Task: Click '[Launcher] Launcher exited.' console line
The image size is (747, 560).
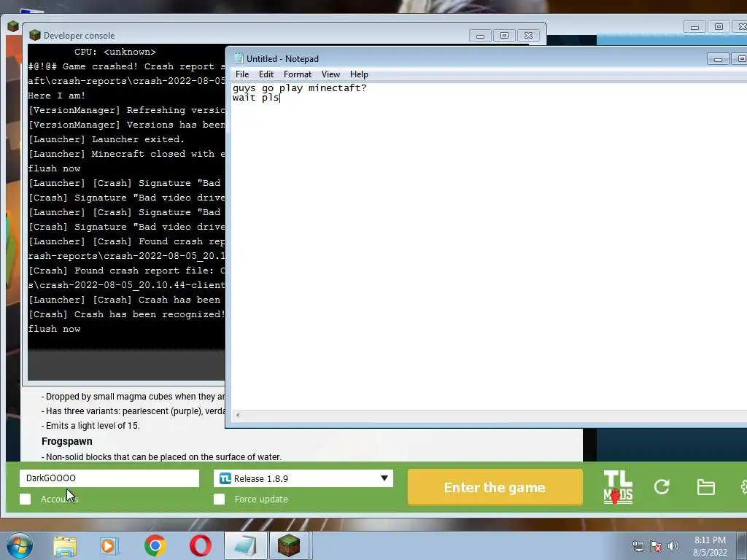Action: tap(107, 139)
